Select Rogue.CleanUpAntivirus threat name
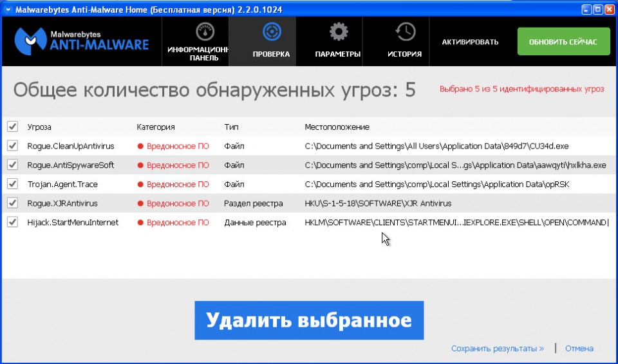 (71, 146)
